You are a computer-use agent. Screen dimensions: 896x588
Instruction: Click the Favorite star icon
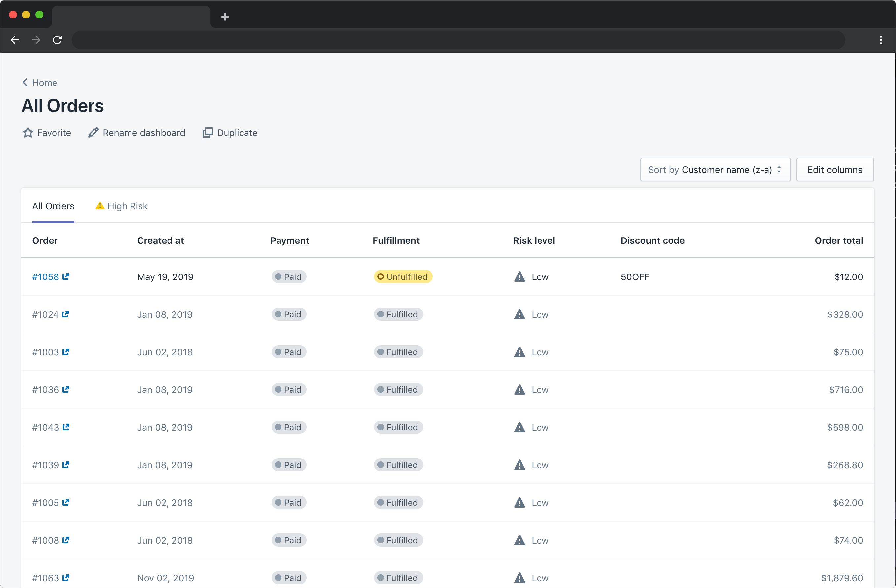coord(28,133)
